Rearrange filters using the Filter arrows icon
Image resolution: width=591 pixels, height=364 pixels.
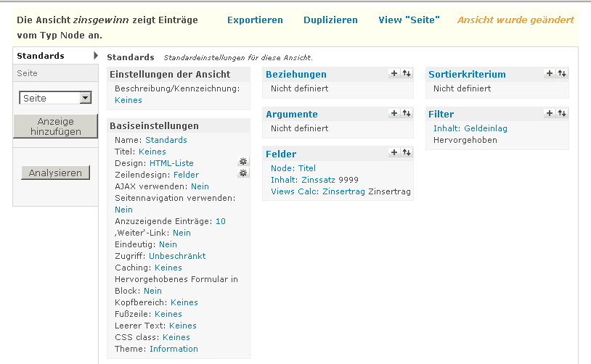point(562,114)
